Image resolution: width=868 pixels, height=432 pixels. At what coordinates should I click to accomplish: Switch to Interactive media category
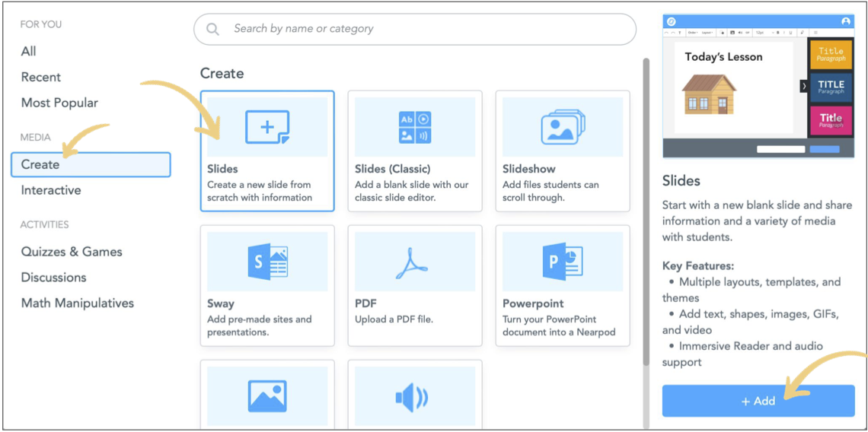(51, 190)
